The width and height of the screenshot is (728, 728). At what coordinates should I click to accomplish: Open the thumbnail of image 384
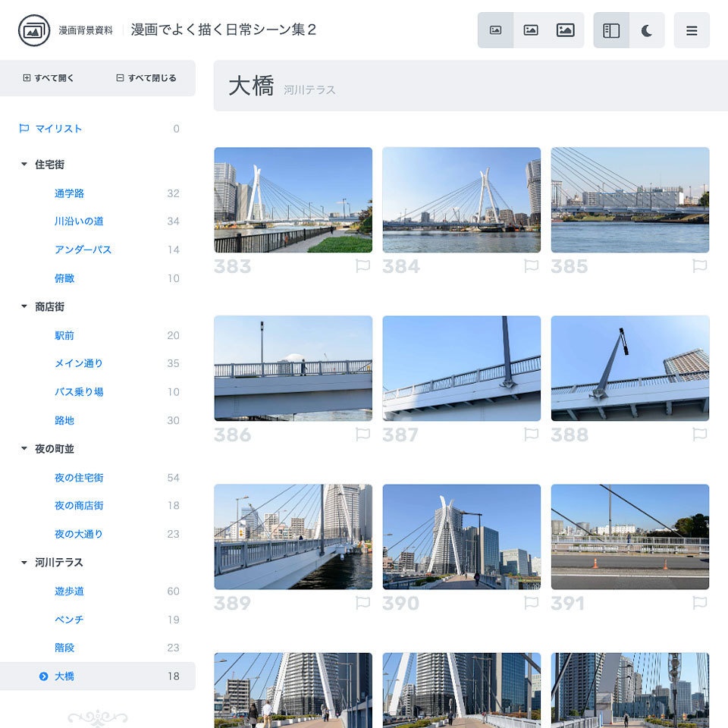pyautogui.click(x=461, y=199)
